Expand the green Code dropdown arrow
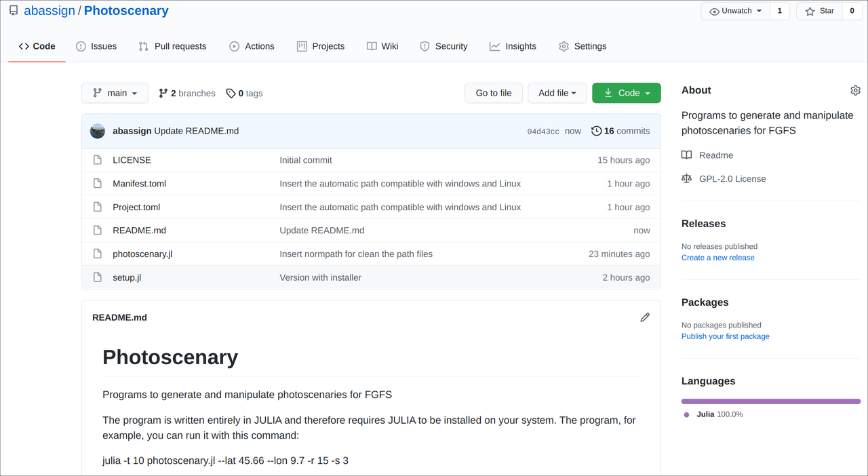868x476 pixels. point(648,94)
